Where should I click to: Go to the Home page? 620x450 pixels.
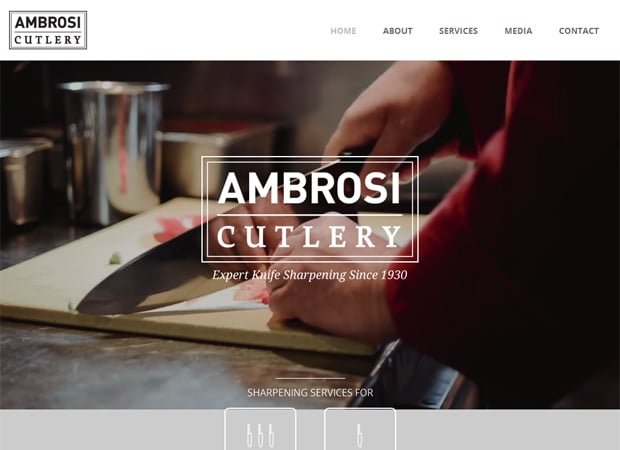(x=343, y=31)
